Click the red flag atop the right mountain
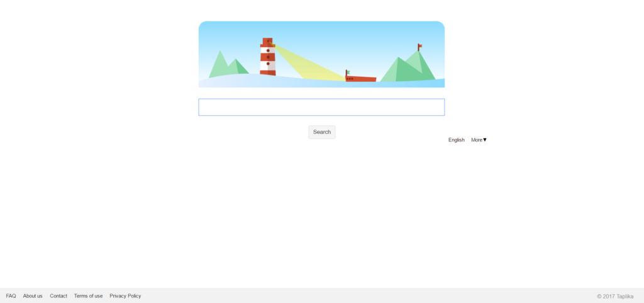Screen dimensions: 644x303 (x=419, y=47)
